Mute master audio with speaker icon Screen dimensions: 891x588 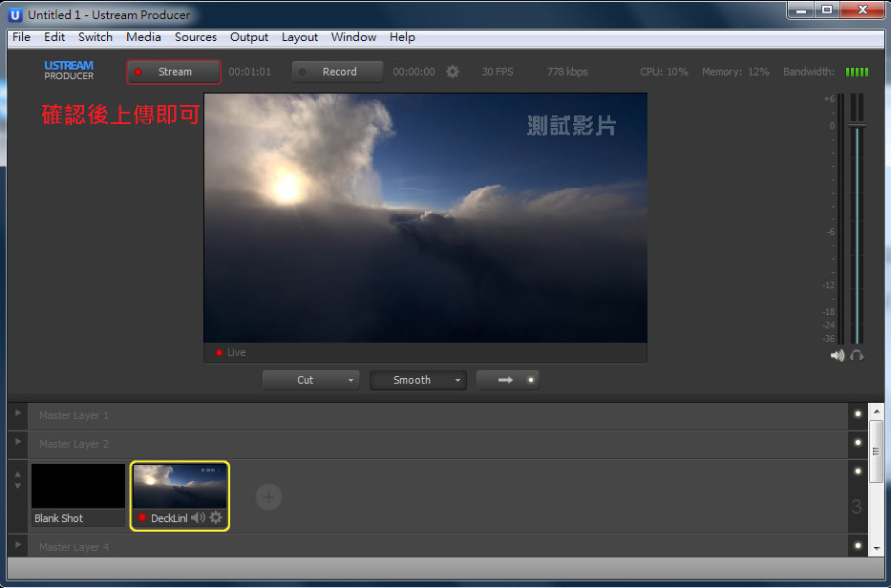838,355
